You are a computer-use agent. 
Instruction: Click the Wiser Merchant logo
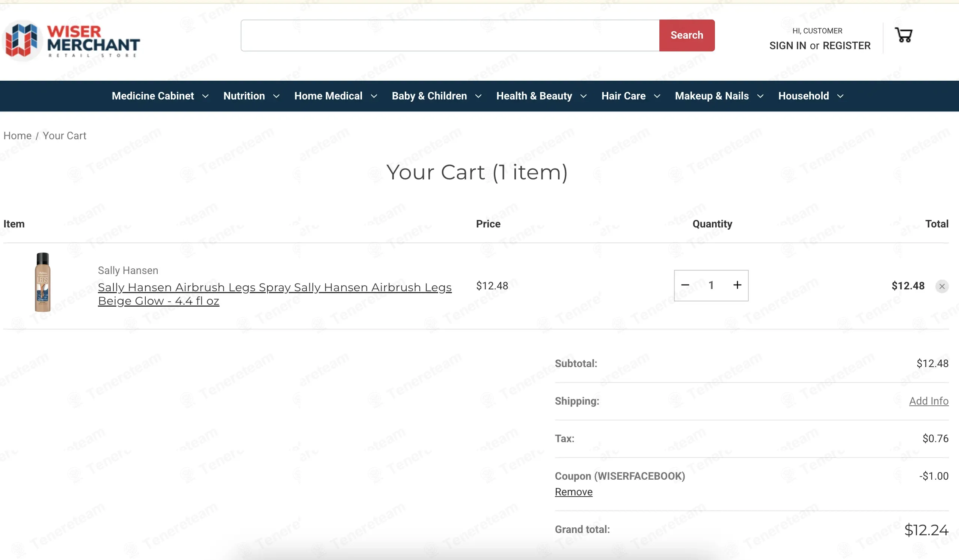click(x=72, y=41)
